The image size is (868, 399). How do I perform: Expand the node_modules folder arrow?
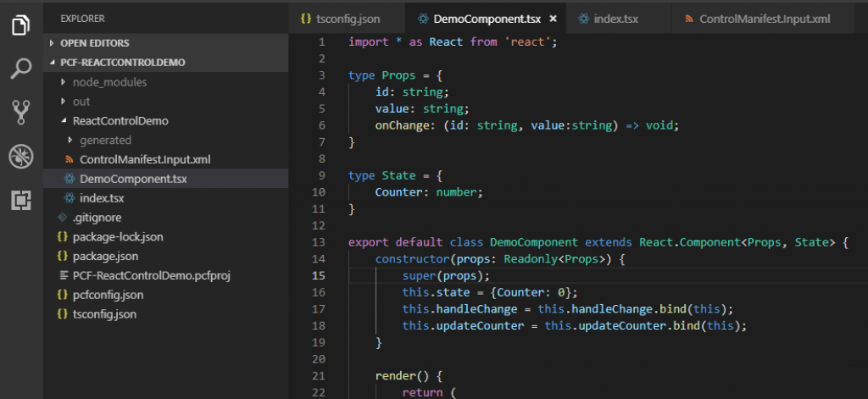click(x=63, y=82)
